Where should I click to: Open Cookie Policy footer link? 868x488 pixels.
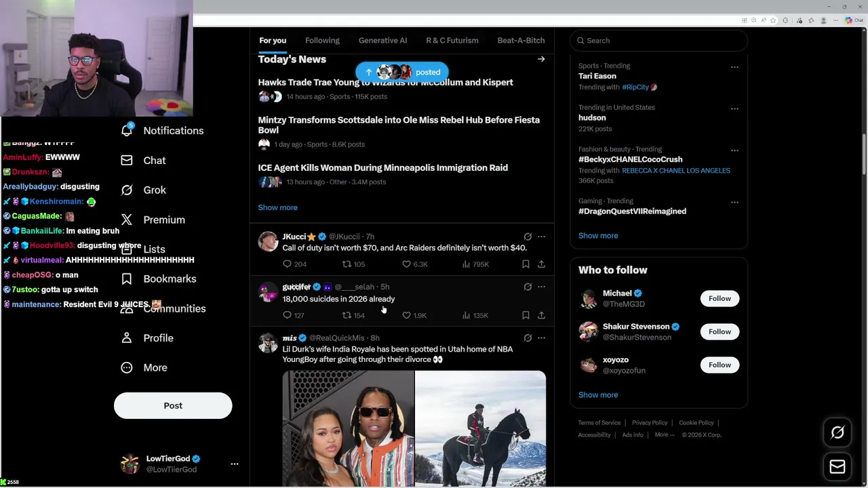(x=696, y=423)
